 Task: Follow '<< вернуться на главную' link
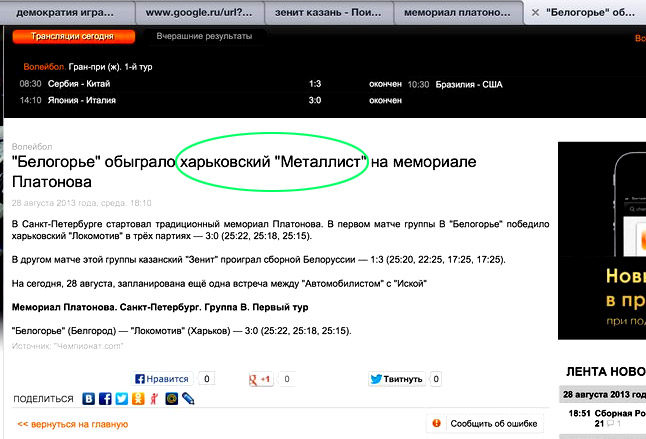coord(73,424)
